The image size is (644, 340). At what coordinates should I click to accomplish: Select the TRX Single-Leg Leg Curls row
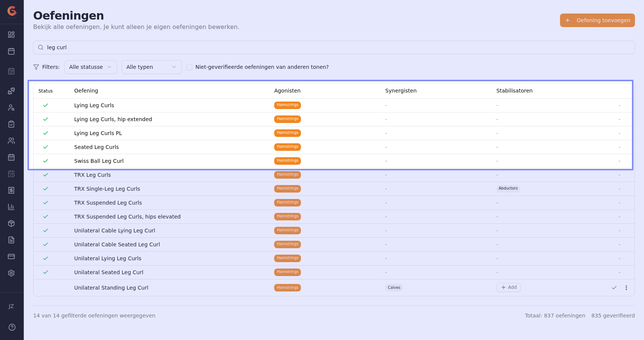coord(334,189)
